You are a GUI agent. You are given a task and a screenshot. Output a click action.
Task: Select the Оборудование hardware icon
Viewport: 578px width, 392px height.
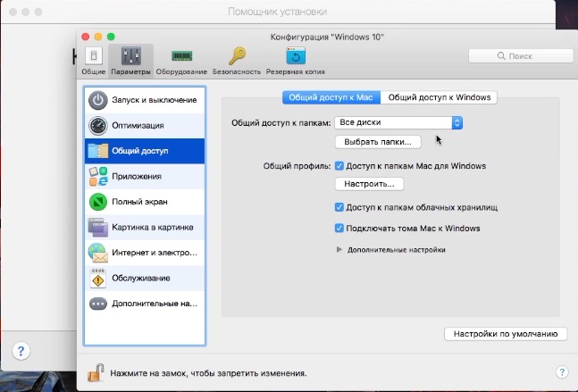pyautogui.click(x=181, y=58)
